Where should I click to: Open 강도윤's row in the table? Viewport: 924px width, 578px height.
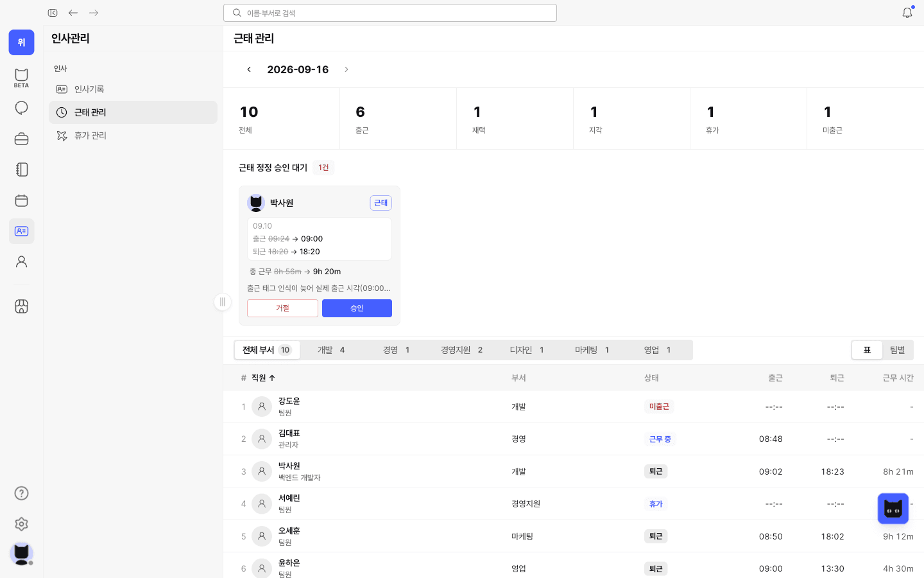[x=574, y=407]
